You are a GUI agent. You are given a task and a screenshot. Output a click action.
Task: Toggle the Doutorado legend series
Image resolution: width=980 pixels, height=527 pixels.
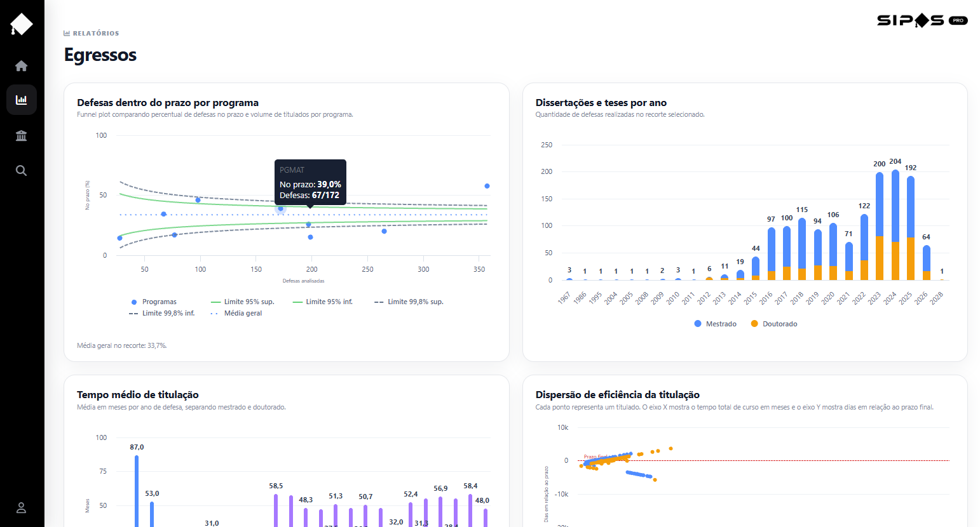click(x=774, y=324)
